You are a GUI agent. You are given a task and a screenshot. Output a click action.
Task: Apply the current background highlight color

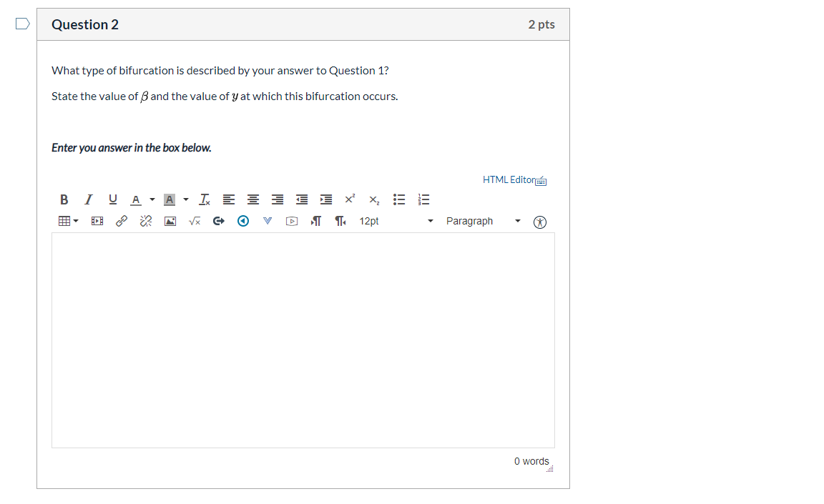click(170, 199)
